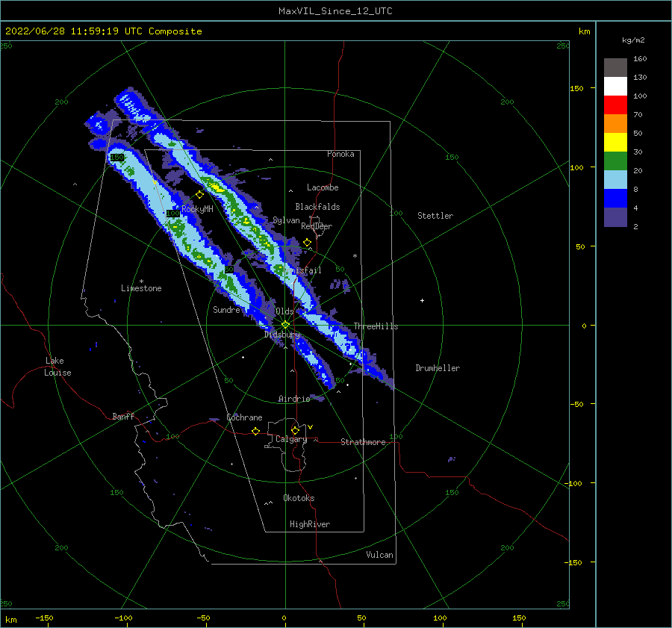Screen dimensions: 672x628
Task: Click the Strathmore label
Action: pyautogui.click(x=363, y=442)
